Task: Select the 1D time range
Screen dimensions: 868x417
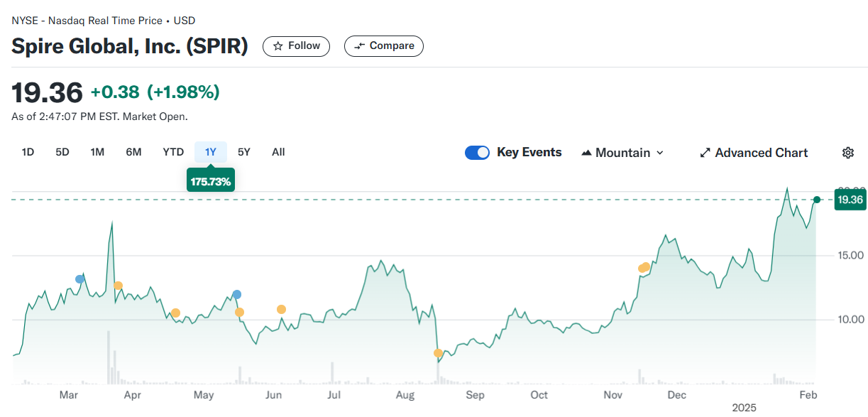Action: click(x=28, y=152)
